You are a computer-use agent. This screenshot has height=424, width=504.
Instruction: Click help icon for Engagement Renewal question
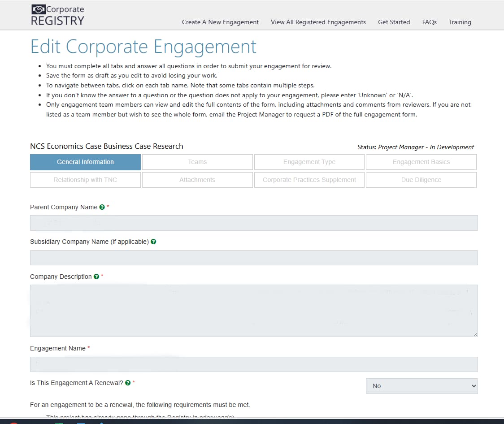128,383
